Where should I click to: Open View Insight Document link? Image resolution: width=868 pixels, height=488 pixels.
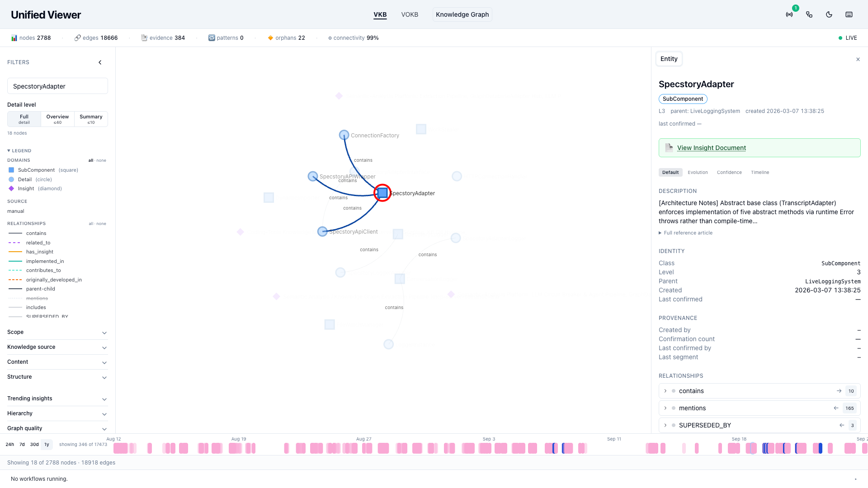tap(711, 148)
